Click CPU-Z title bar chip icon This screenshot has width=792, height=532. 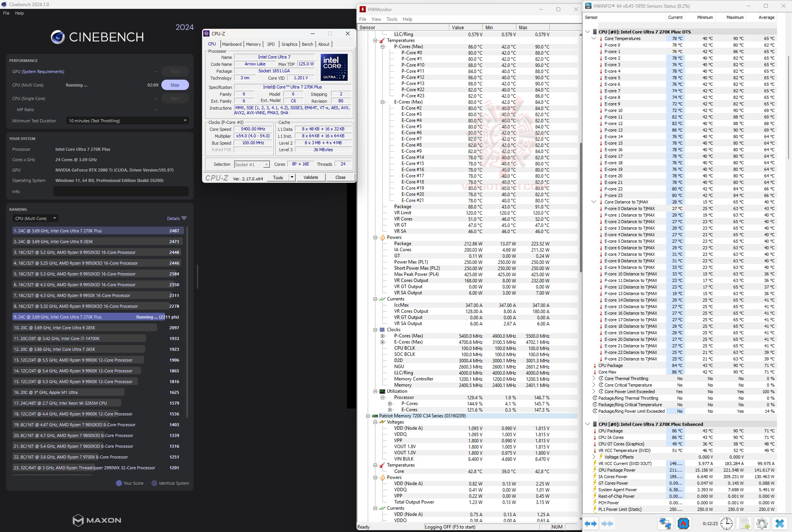click(x=207, y=33)
